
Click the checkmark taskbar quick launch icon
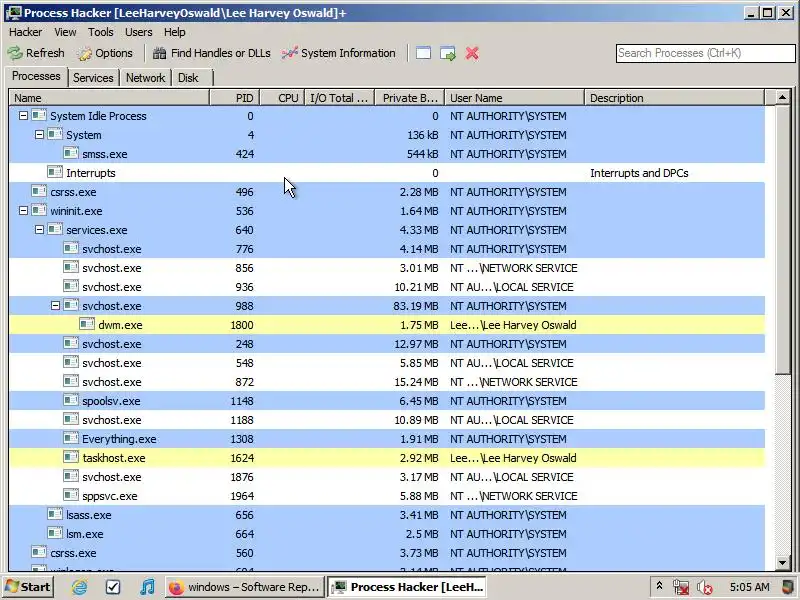pos(113,587)
